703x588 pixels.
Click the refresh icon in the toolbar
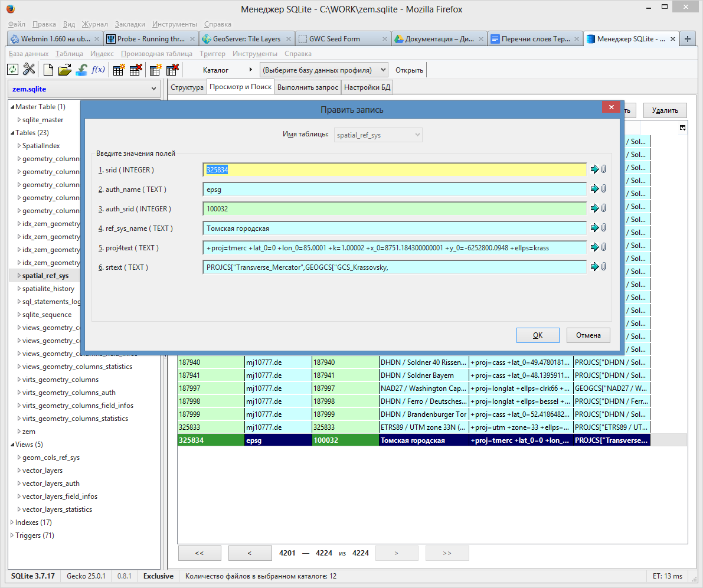(12, 70)
